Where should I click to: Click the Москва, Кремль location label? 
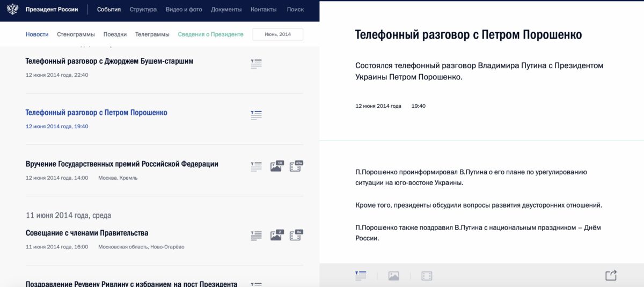[118, 178]
